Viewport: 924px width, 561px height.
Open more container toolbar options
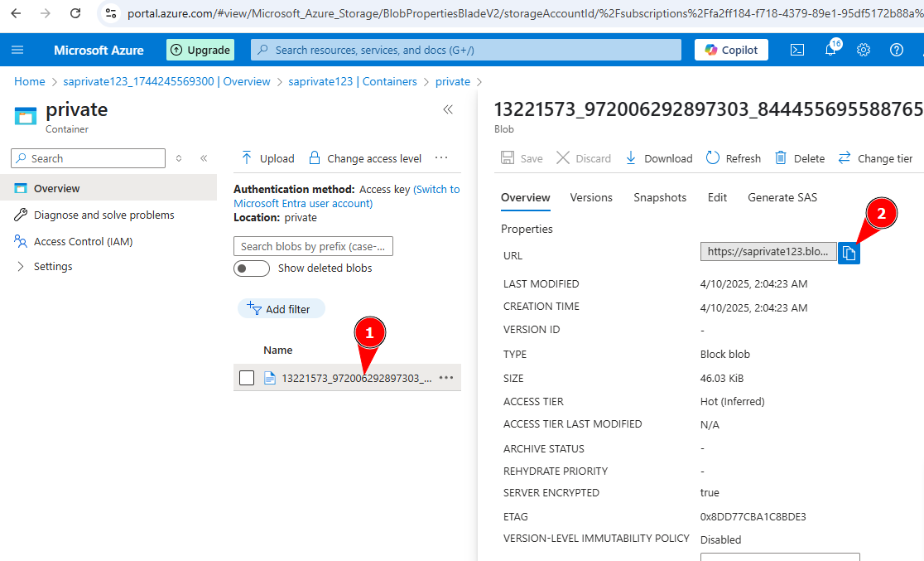[x=441, y=157]
